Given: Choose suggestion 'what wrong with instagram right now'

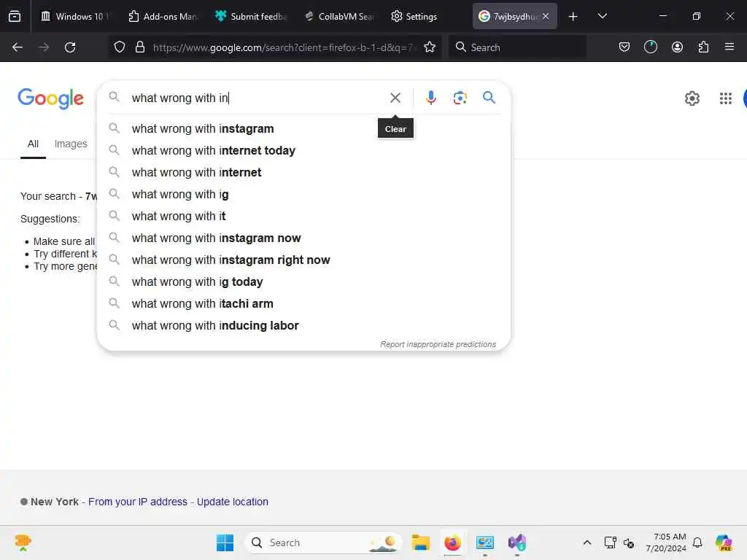Looking at the screenshot, I should (303, 260).
